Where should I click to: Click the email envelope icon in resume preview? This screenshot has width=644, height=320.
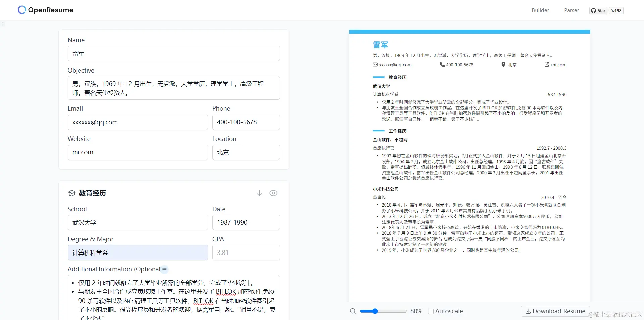tap(375, 65)
